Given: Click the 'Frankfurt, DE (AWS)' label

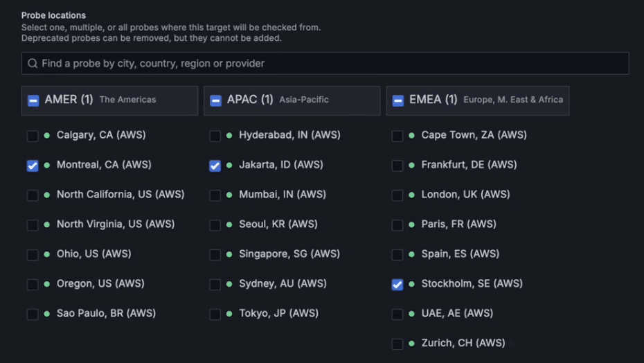Looking at the screenshot, I should [x=469, y=165].
